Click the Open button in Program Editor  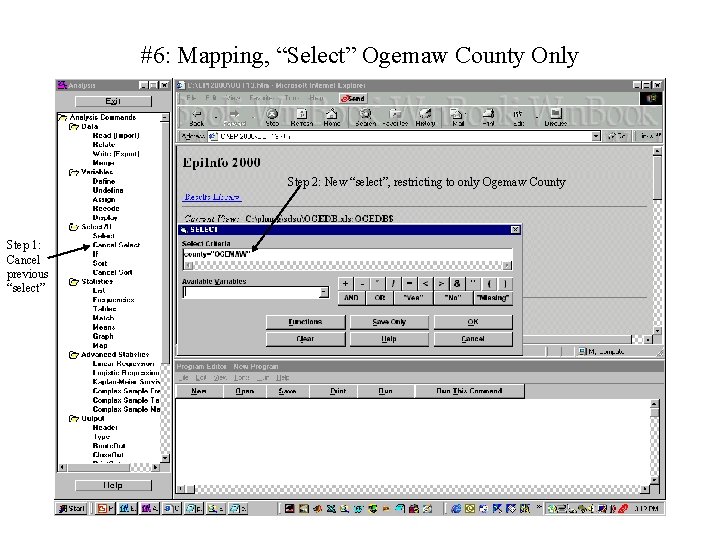pyautogui.click(x=244, y=391)
